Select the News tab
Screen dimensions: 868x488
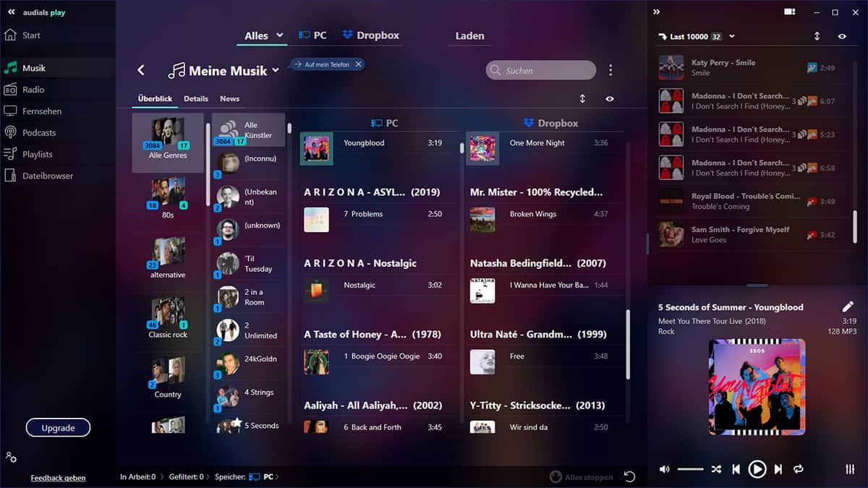pos(229,98)
